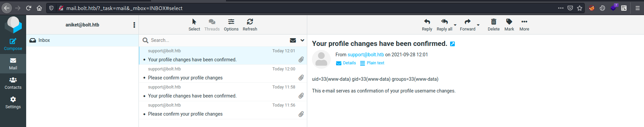The width and height of the screenshot is (644, 127).
Task: Open the folder actions three-dot menu
Action: point(134,25)
